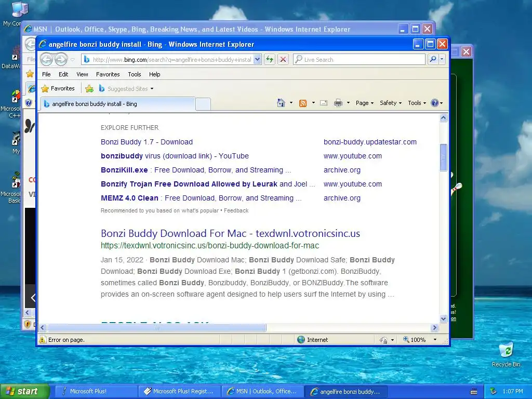532x399 pixels.
Task: Expand the Feeds dropdown arrow
Action: [313, 103]
